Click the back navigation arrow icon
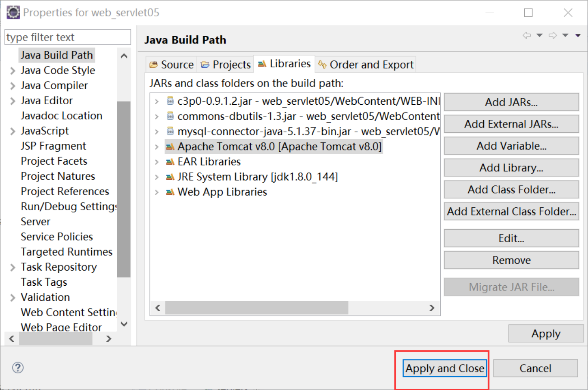 (527, 35)
